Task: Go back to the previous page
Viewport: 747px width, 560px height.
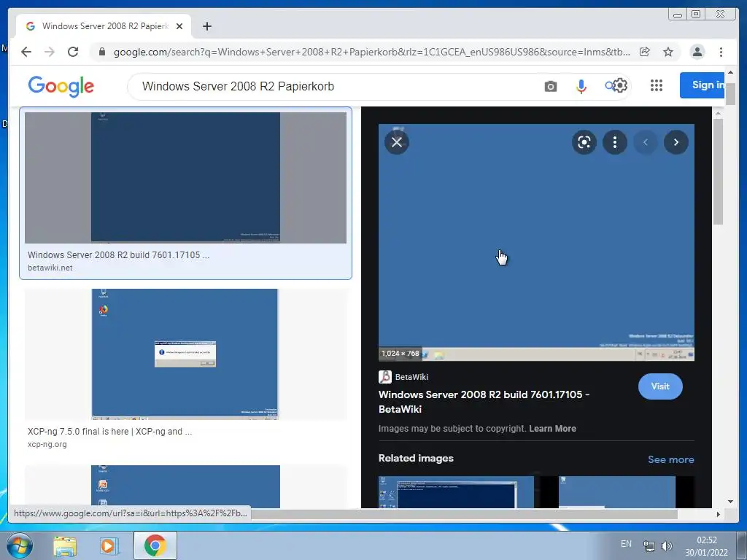Action: 26,52
